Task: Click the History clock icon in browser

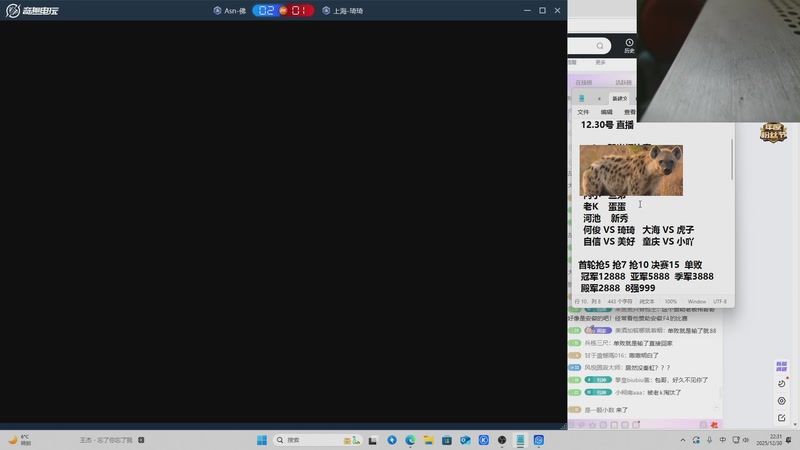Action: point(629,44)
